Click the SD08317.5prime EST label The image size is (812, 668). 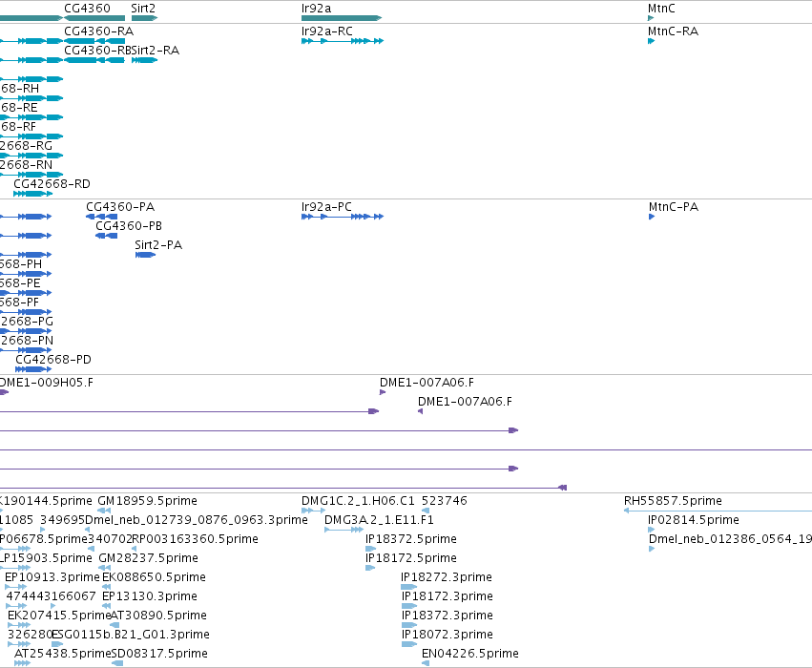click(x=159, y=655)
